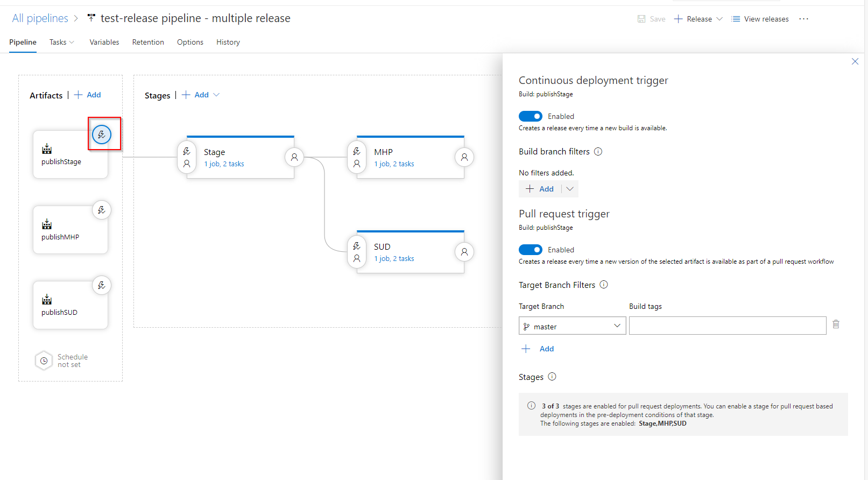Image resolution: width=868 pixels, height=480 pixels.
Task: Click the disabled Save button
Action: (x=651, y=19)
